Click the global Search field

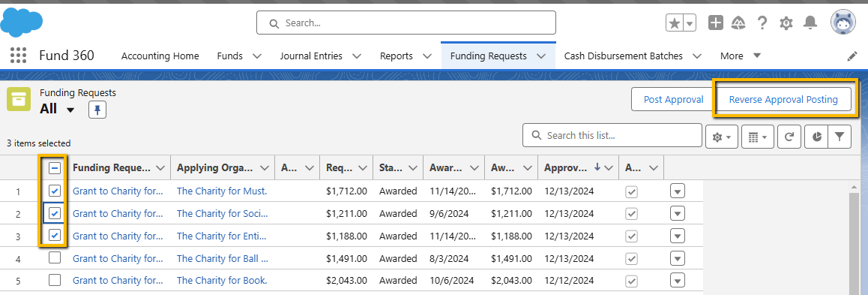(x=406, y=23)
